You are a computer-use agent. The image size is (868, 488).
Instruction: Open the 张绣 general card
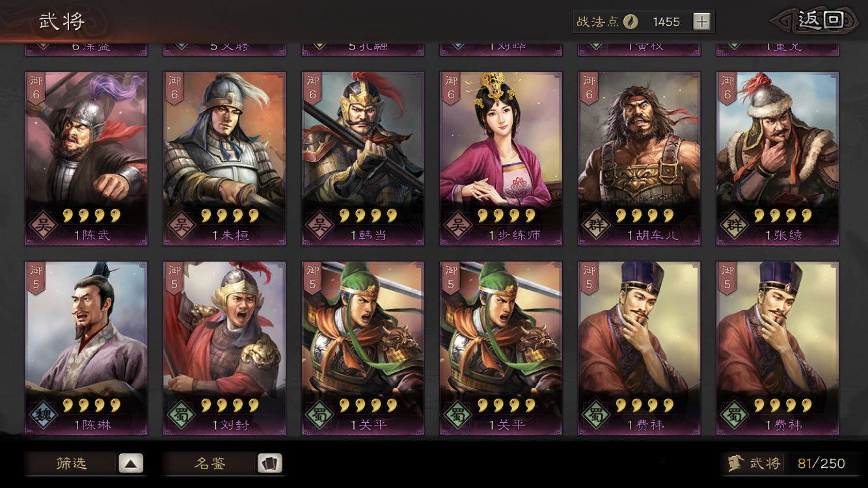[778, 159]
